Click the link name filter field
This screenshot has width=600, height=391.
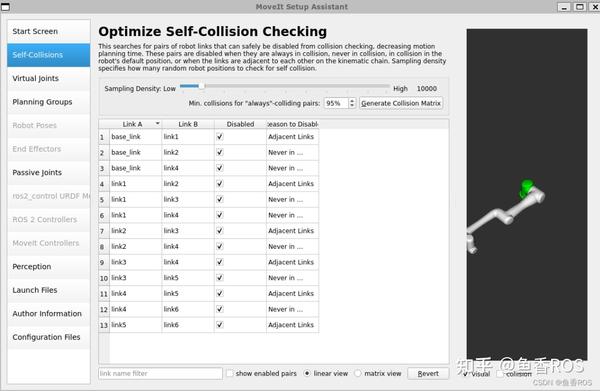(x=160, y=373)
